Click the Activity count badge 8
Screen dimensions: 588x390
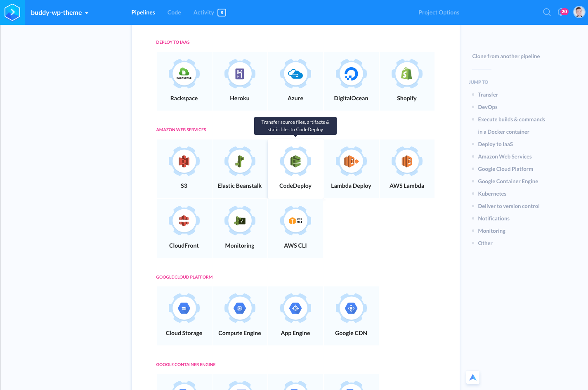pos(222,12)
